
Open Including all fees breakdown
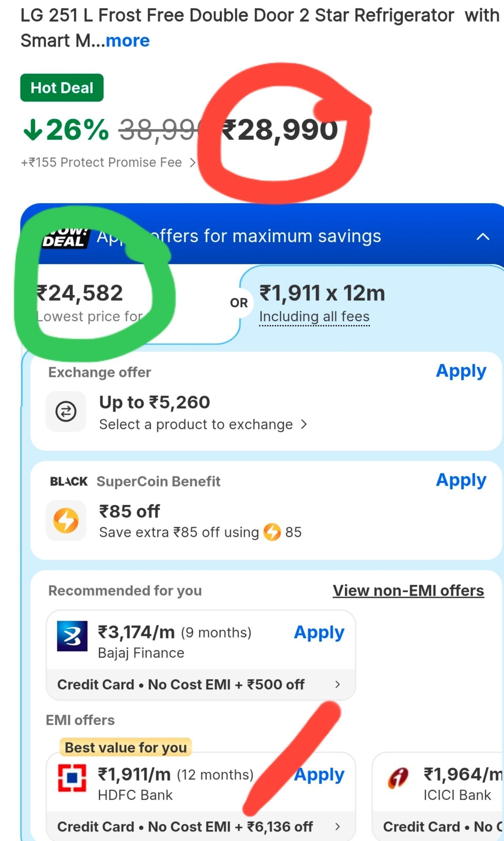coord(314,317)
